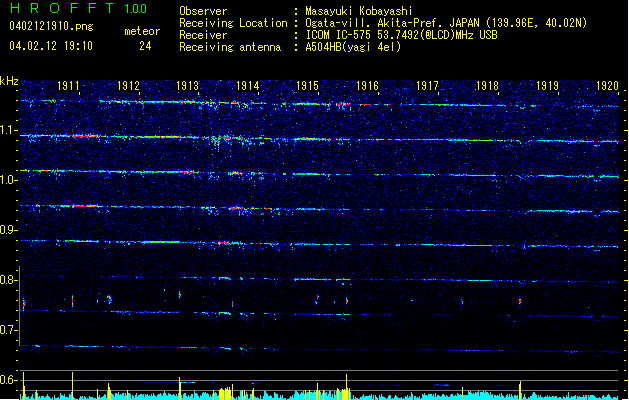Click the 1920 time tick label
The height and width of the screenshot is (400, 629).
pos(607,86)
